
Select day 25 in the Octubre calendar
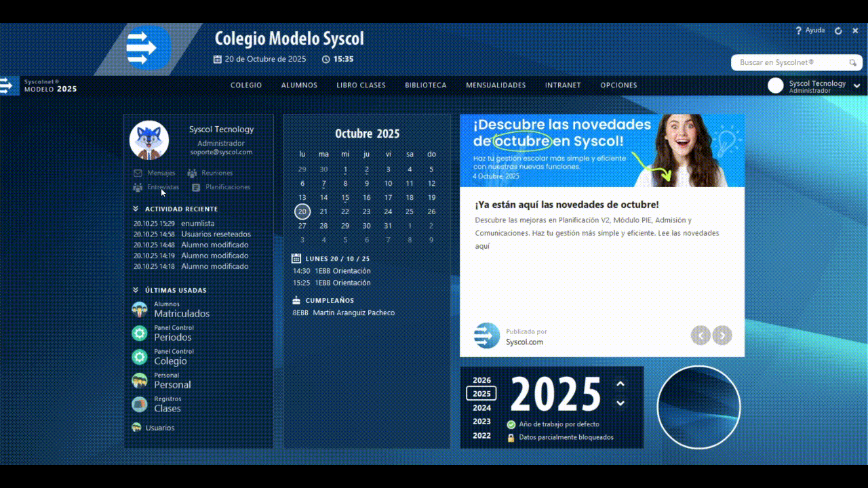(410, 211)
